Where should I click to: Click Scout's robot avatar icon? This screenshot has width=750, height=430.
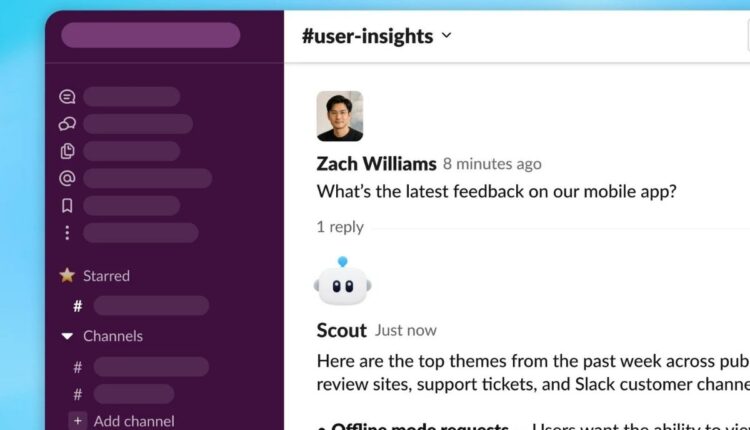pos(343,283)
